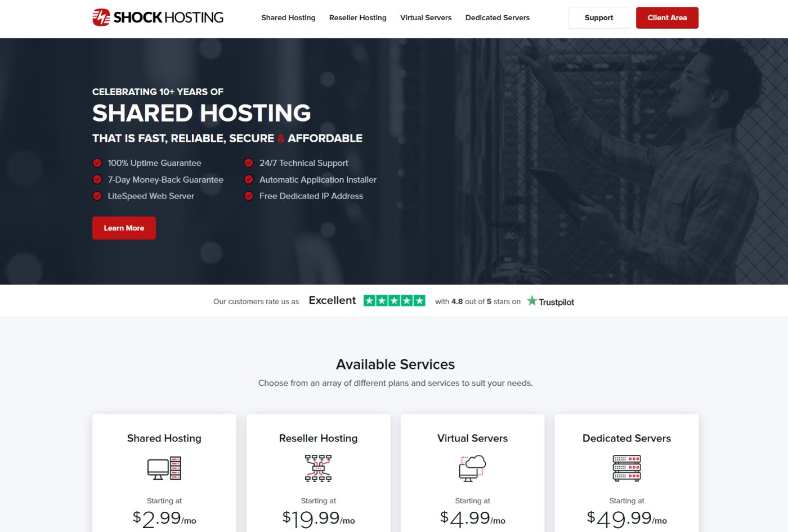Click the Dedicated Servers rack icon
788x532 pixels.
(626, 468)
